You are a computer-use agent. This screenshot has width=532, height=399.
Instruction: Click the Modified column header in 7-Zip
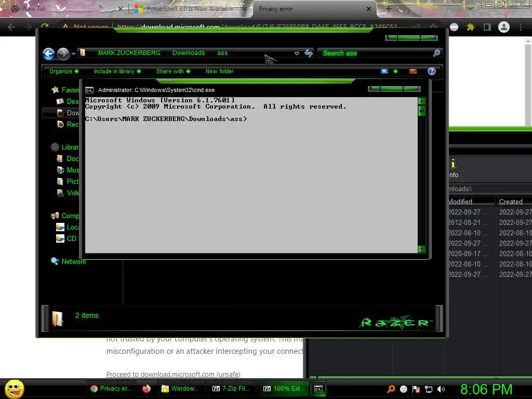coord(471,202)
